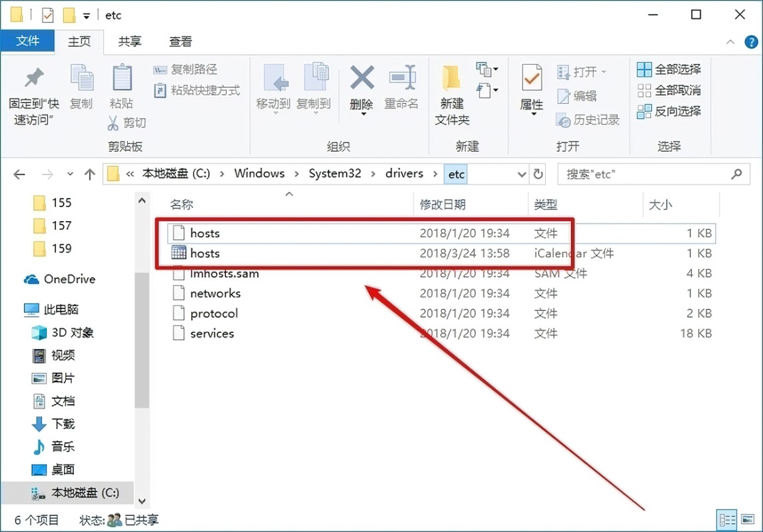Switch to details view icon in status bar
763x532 pixels.
[727, 520]
